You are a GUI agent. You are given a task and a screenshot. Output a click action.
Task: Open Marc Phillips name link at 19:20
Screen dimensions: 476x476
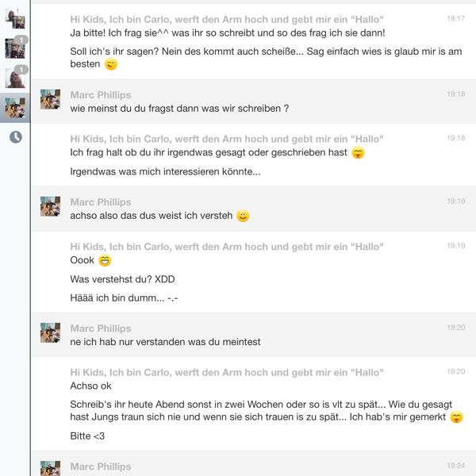[x=101, y=328]
